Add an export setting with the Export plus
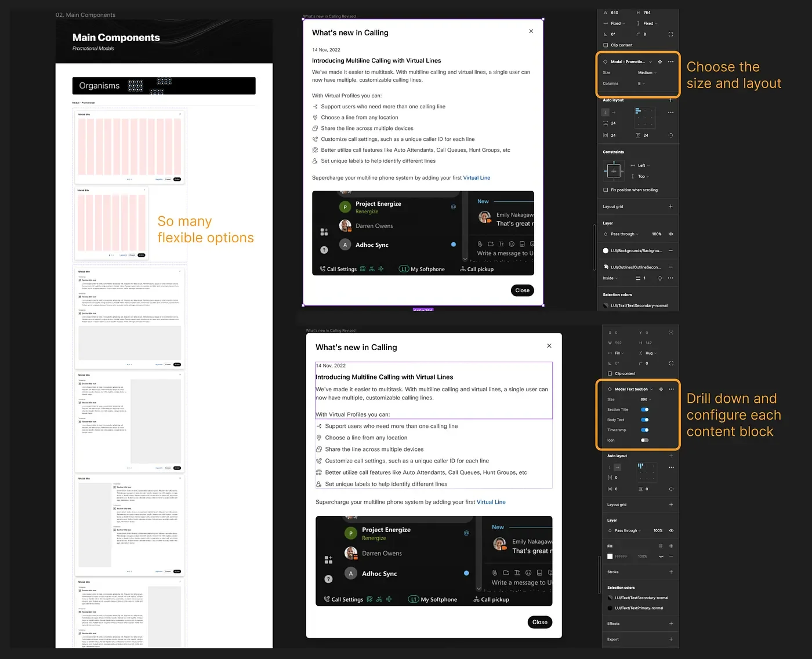 point(671,639)
